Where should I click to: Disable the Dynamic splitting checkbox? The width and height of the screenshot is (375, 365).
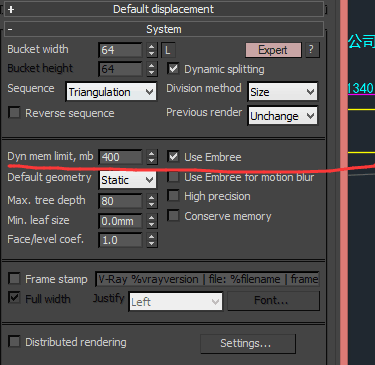tap(173, 69)
